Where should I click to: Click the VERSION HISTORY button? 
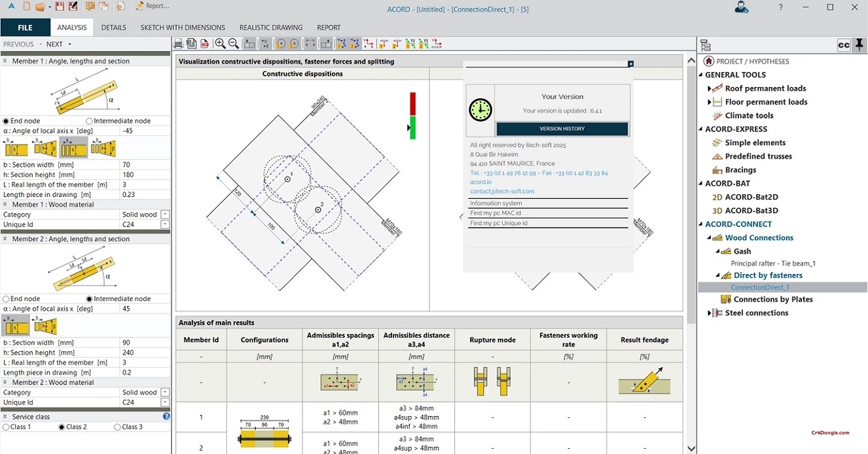(562, 129)
